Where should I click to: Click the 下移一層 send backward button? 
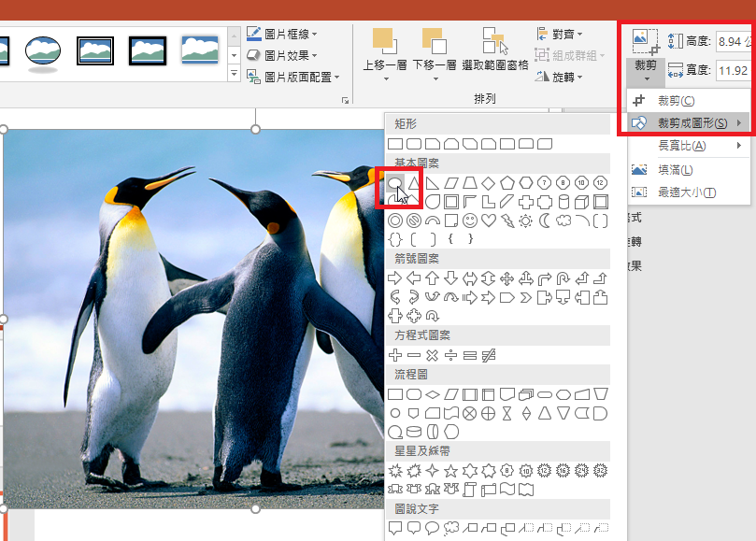pos(435,49)
